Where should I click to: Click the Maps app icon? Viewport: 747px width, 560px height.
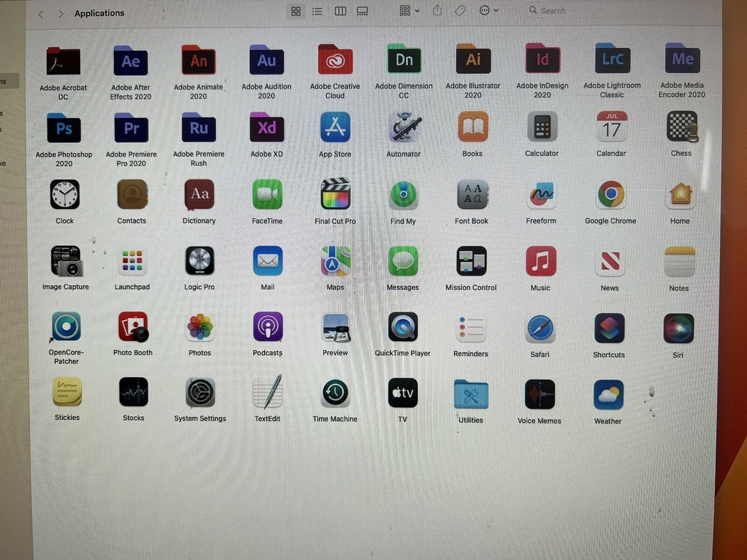[336, 261]
